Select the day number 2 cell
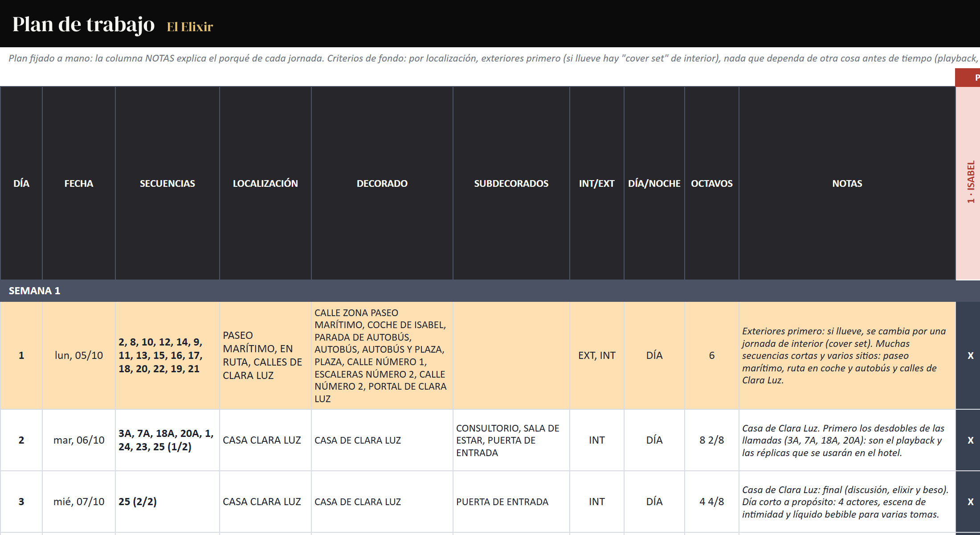This screenshot has height=535, width=980. 21,440
